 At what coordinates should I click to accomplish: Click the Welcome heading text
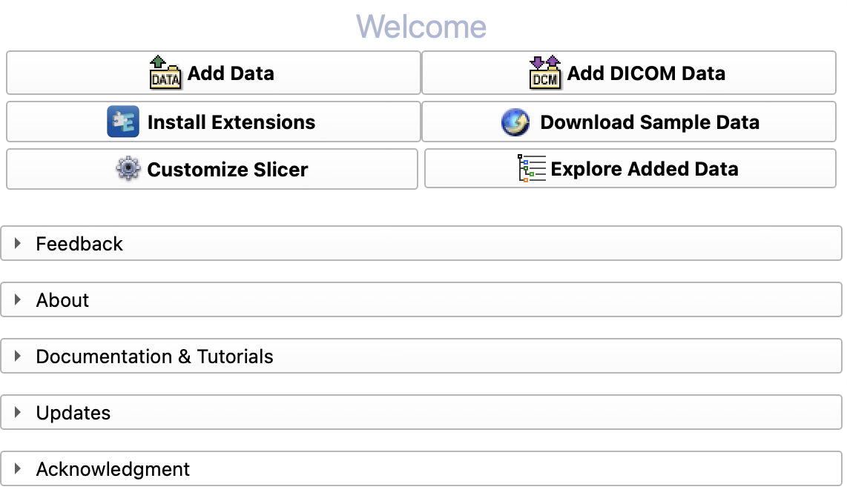(421, 26)
